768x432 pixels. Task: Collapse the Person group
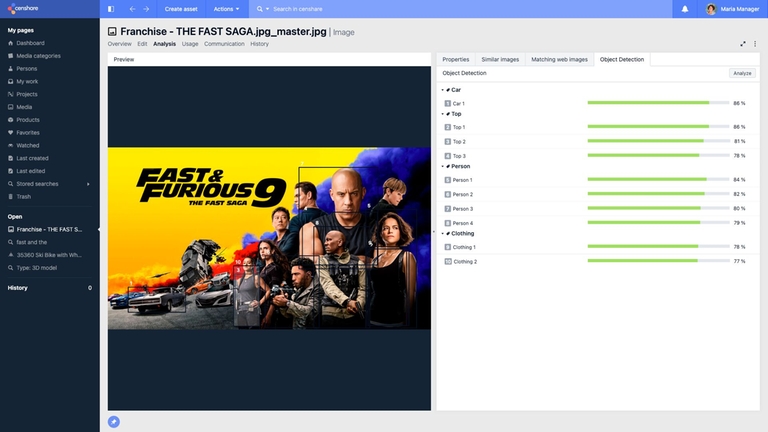pos(442,166)
